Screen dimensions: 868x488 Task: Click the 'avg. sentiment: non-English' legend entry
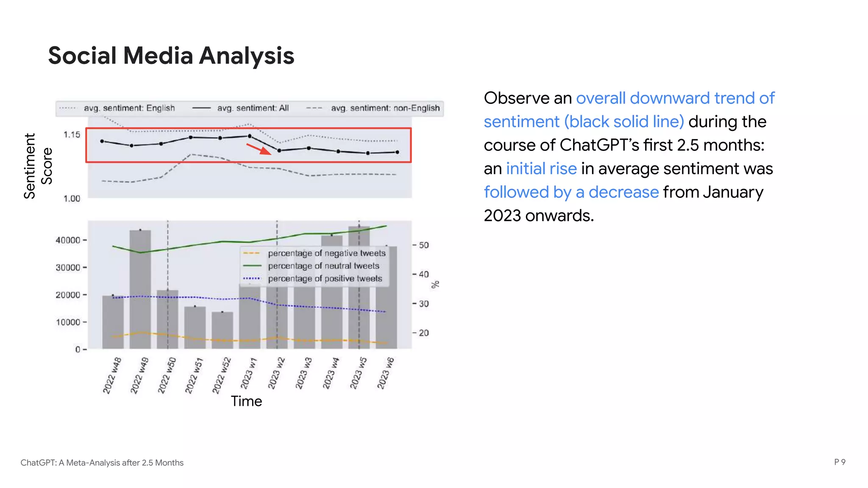coord(385,108)
